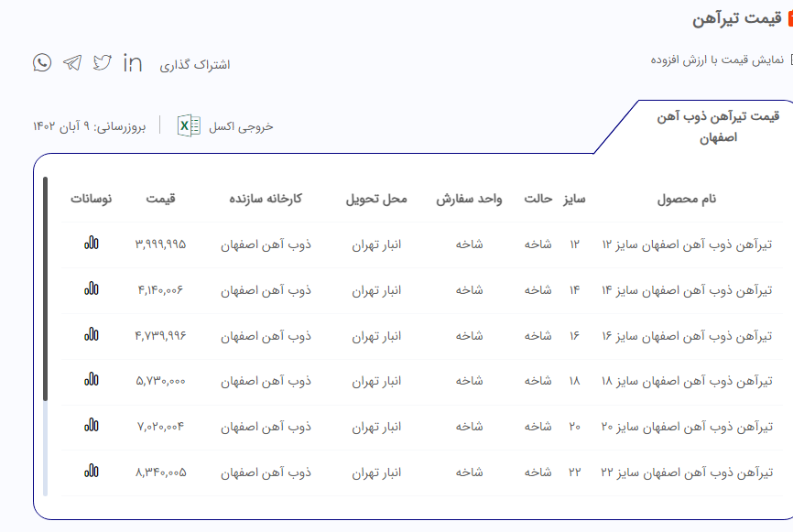Share page via WhatsApp icon
793x532 pixels.
click(42, 62)
